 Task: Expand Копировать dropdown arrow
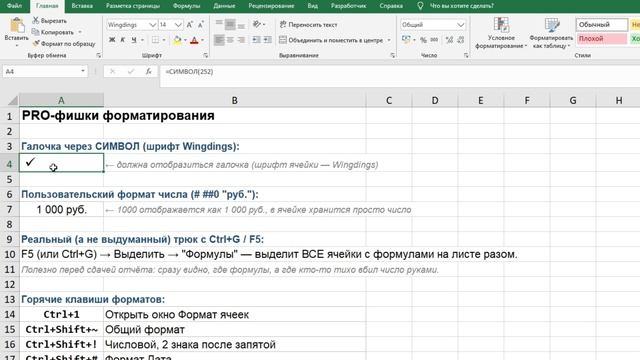tap(80, 32)
